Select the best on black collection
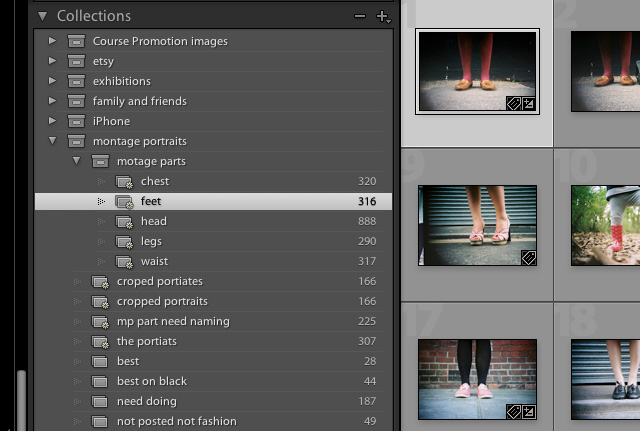 click(x=152, y=381)
